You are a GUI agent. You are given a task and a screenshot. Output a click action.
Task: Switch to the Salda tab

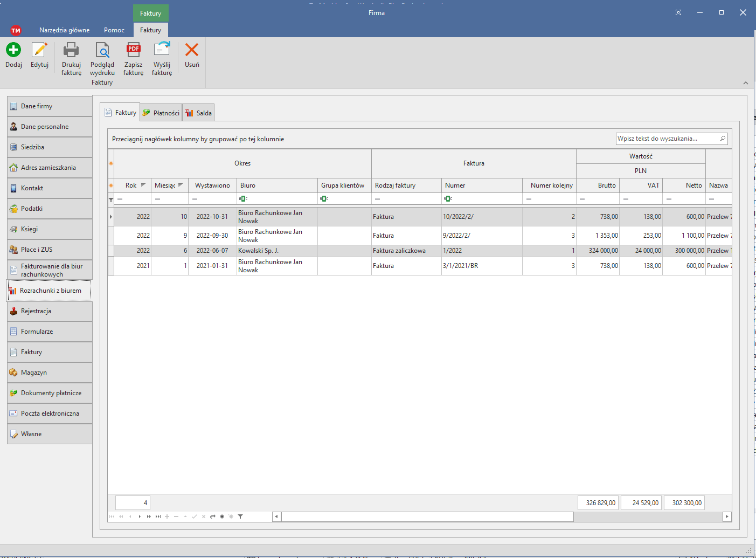point(199,113)
